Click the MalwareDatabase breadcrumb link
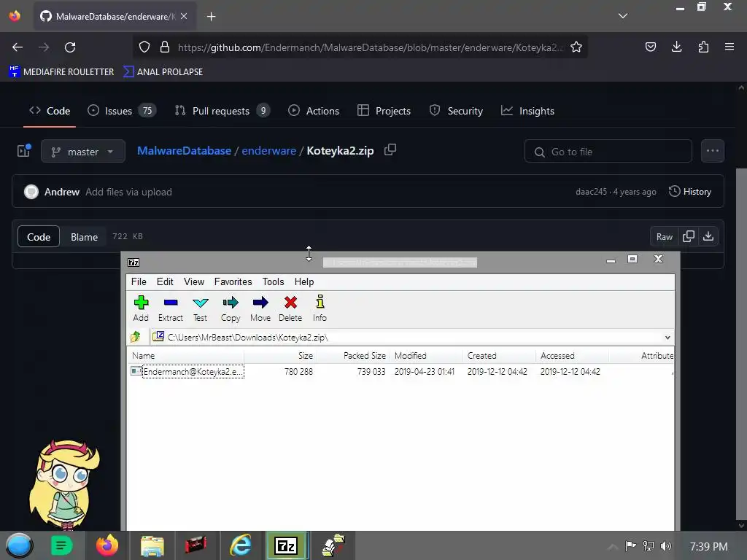The width and height of the screenshot is (747, 560). tap(185, 151)
